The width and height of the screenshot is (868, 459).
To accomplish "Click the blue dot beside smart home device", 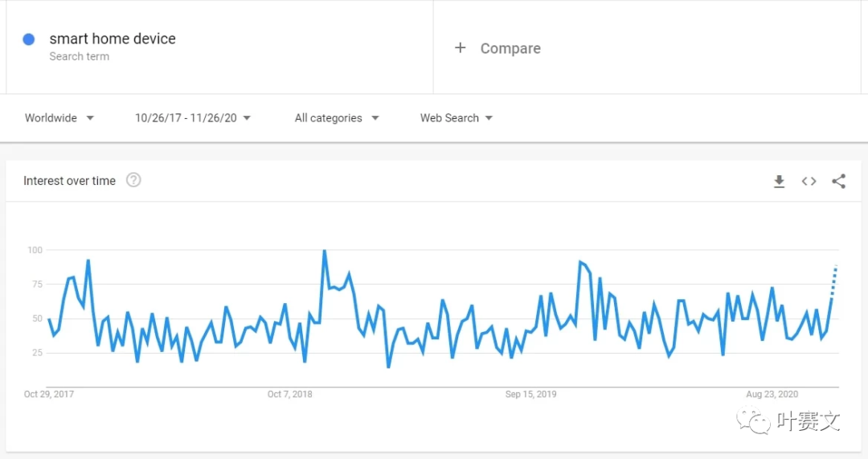I will pyautogui.click(x=29, y=39).
